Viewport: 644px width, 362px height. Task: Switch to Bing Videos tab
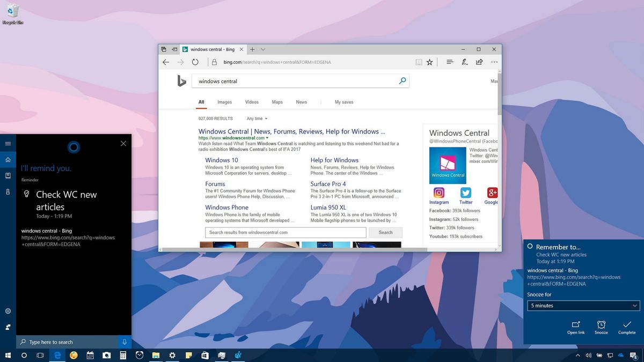coord(252,102)
